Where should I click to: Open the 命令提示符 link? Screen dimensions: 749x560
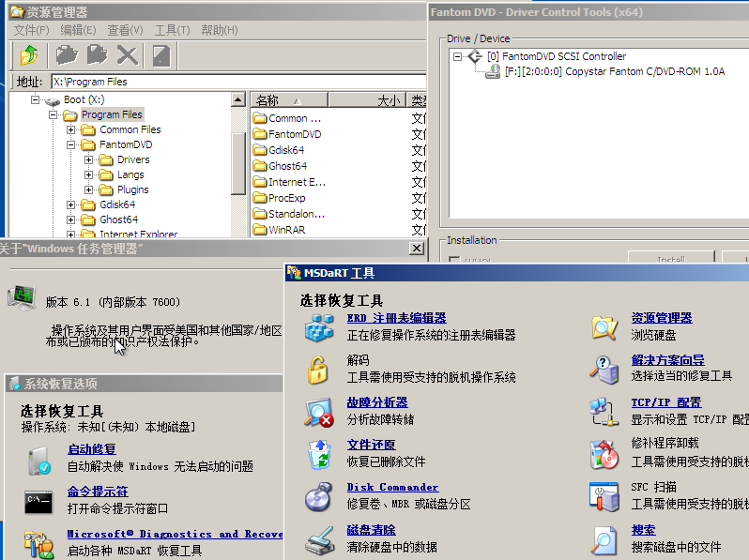coord(98,492)
